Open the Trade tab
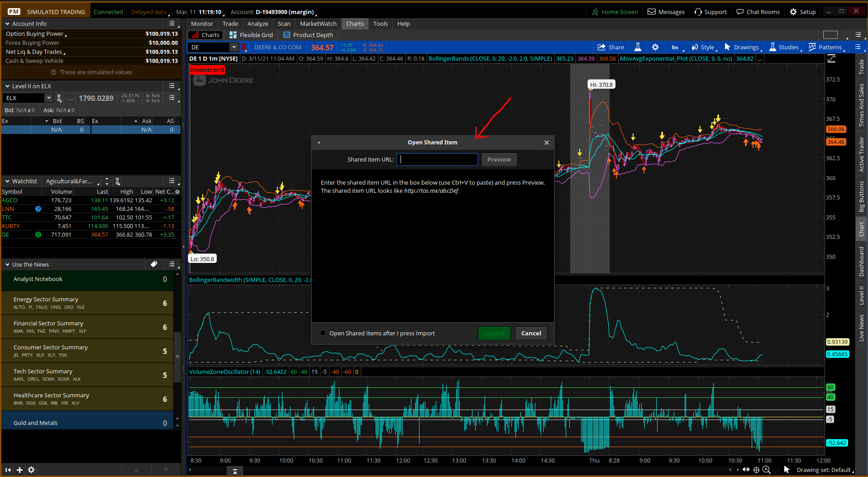 230,24
